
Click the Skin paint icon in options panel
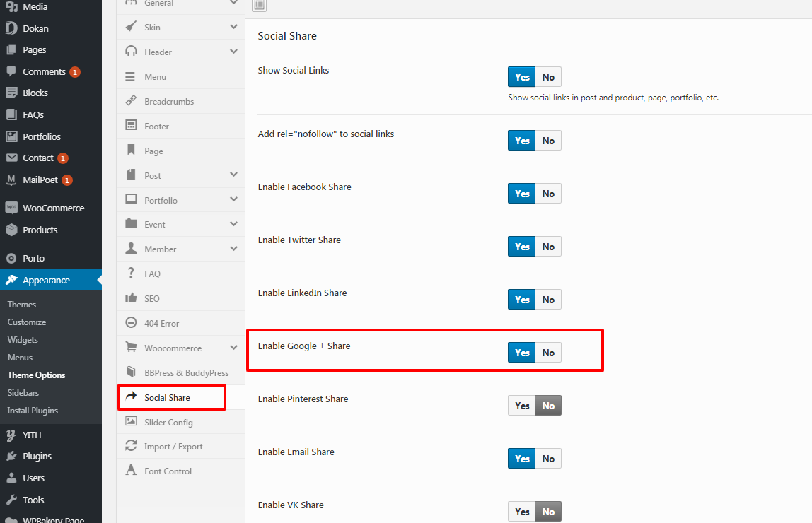point(131,27)
